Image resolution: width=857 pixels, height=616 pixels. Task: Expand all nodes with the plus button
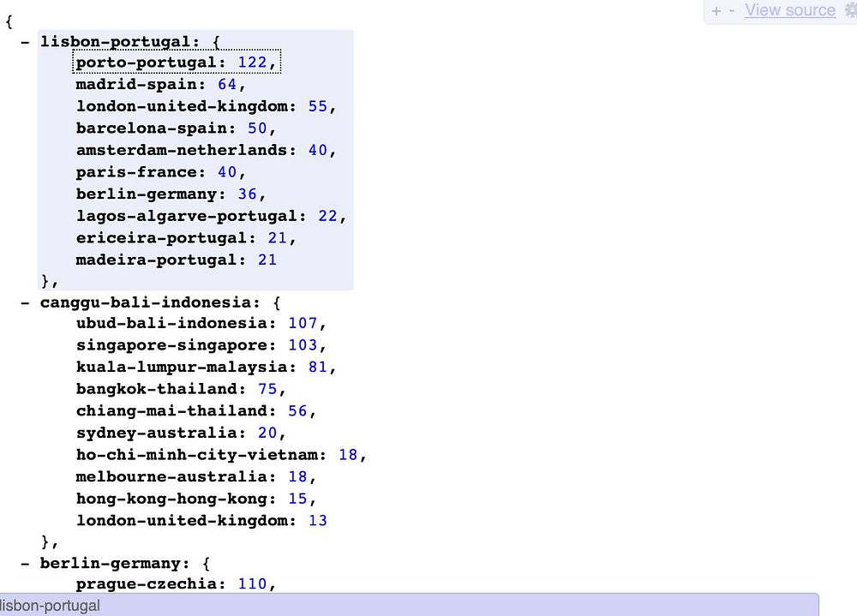(x=716, y=11)
